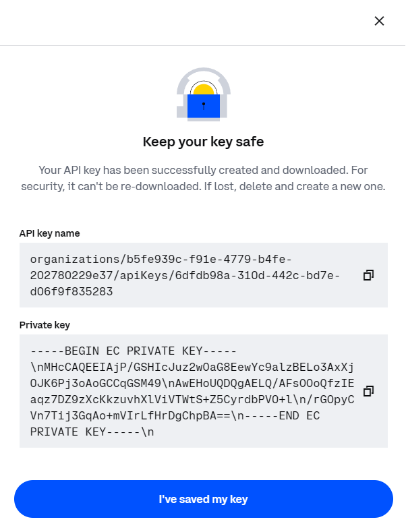The height and width of the screenshot is (532, 406).
Task: Click the blue padlock body
Action: 204,106
